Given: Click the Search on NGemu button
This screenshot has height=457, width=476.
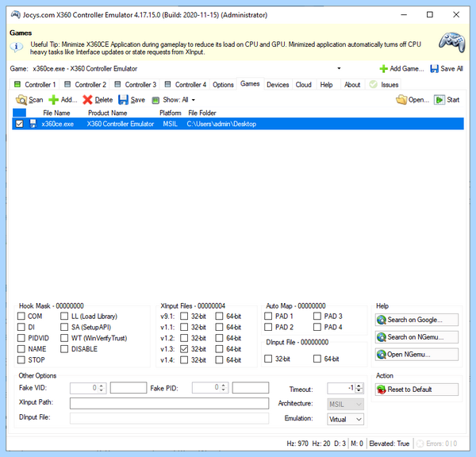Looking at the screenshot, I should [416, 337].
